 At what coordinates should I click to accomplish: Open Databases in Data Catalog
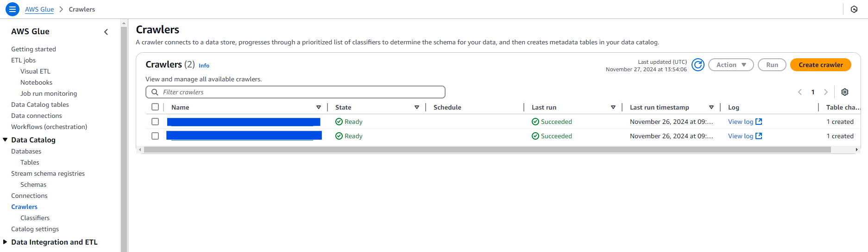point(26,151)
